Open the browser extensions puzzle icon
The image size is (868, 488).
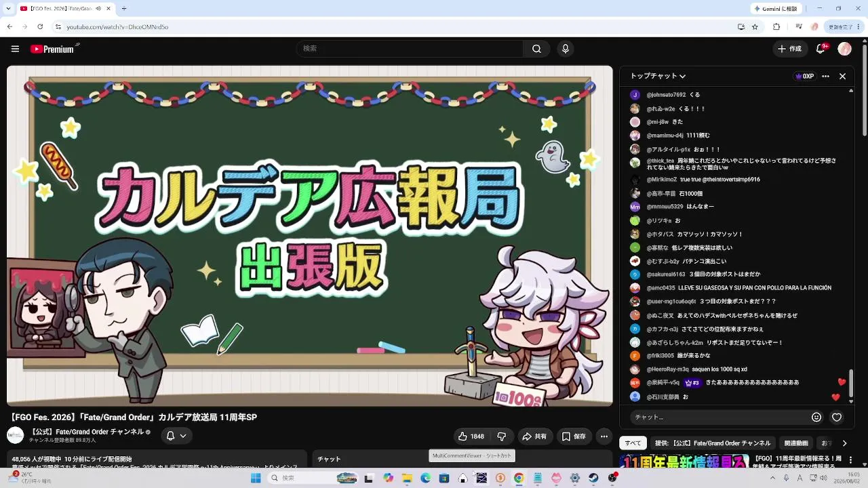tap(776, 27)
